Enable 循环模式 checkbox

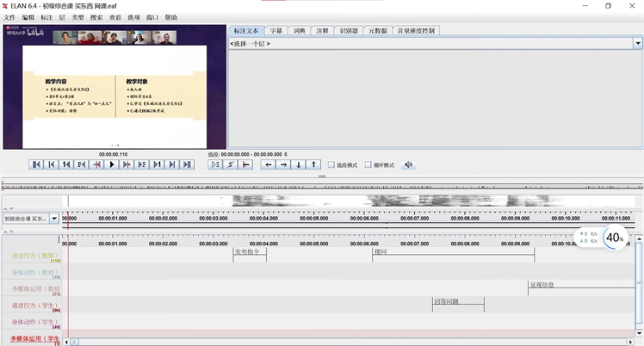368,164
